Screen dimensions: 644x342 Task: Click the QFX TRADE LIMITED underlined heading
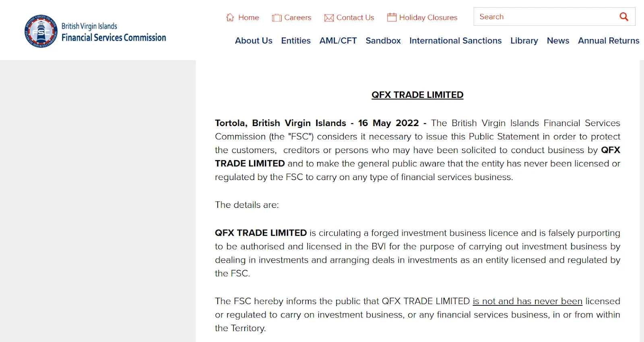[x=417, y=95]
